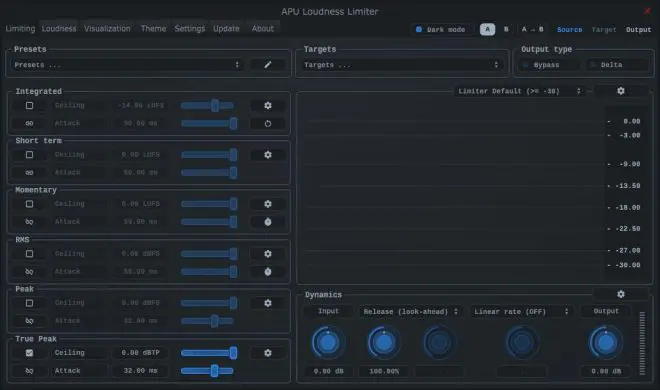This screenshot has width=660, height=390.
Task: Open Integrated section gear settings
Action: 268,106
